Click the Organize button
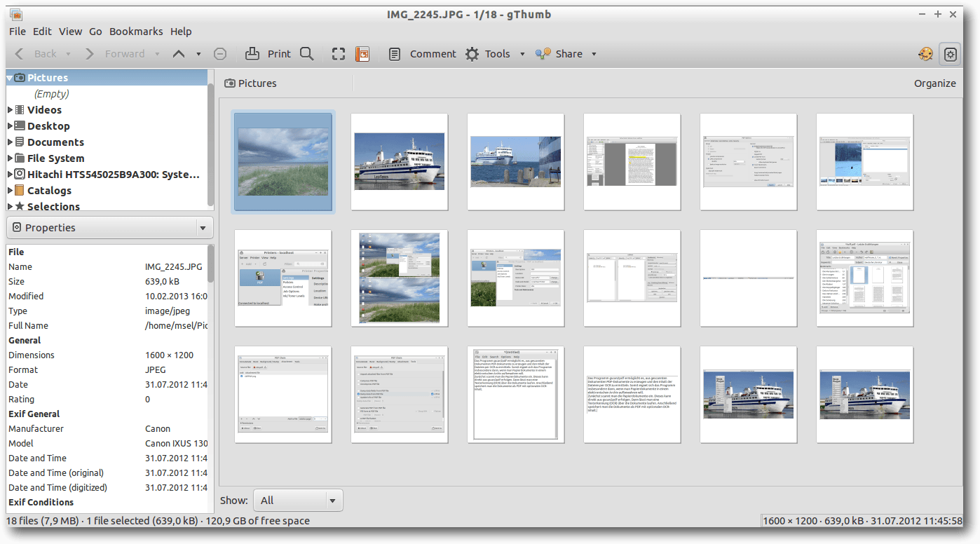 tap(934, 83)
